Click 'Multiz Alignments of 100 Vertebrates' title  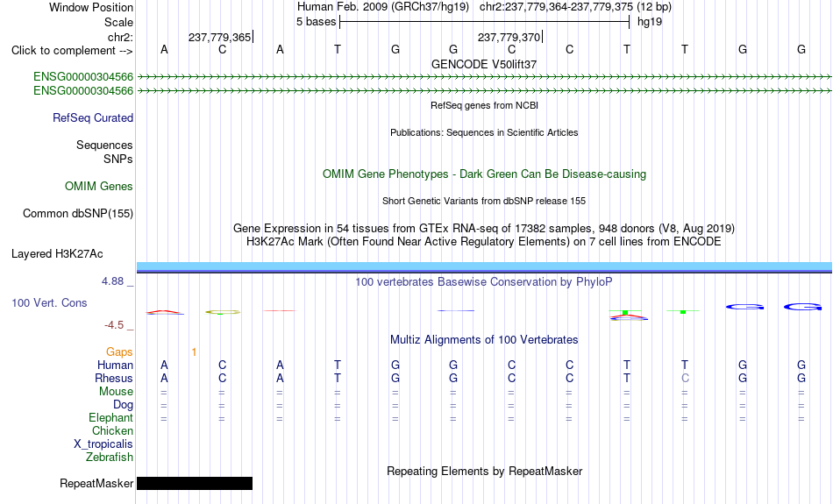click(x=484, y=340)
